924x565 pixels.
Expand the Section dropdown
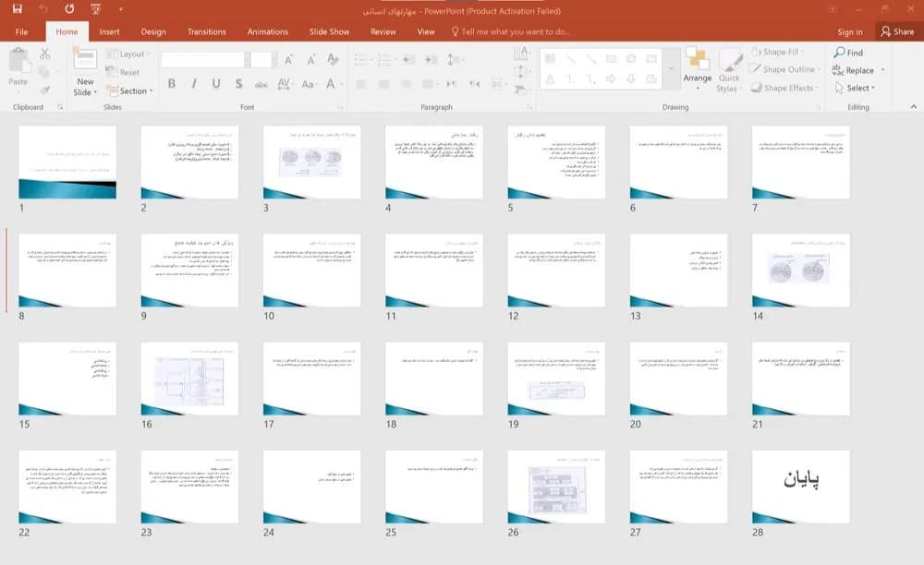(130, 90)
